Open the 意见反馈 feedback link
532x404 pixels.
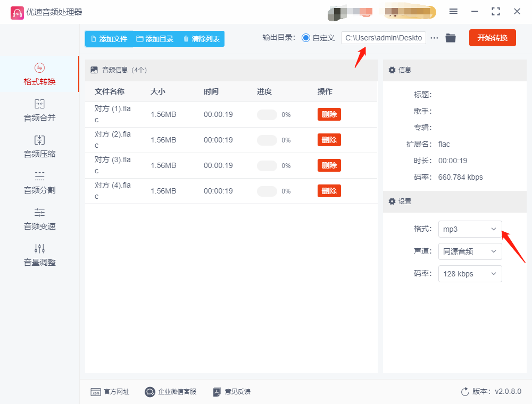(x=231, y=392)
